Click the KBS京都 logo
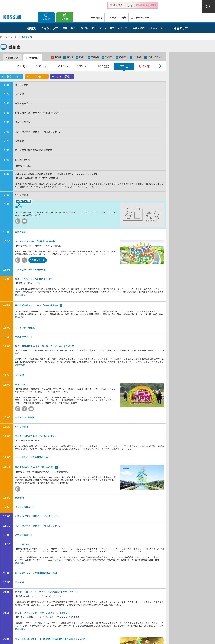 click(x=12, y=17)
